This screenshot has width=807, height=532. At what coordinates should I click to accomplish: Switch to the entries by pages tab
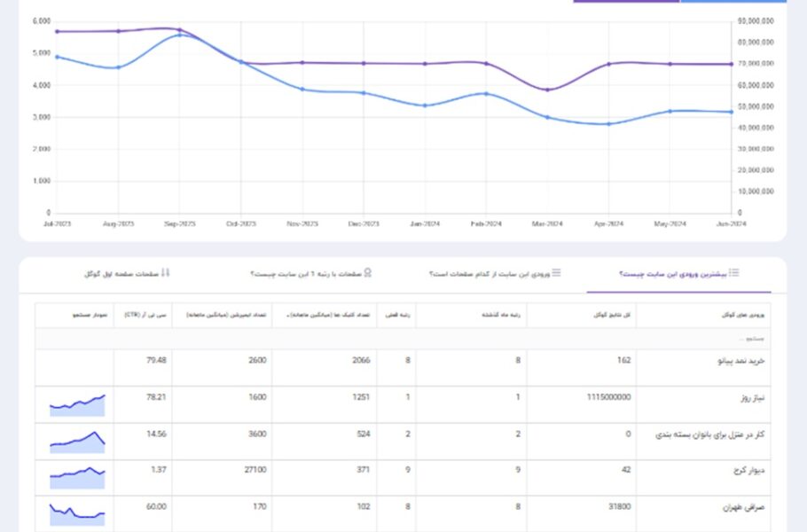[x=495, y=274]
